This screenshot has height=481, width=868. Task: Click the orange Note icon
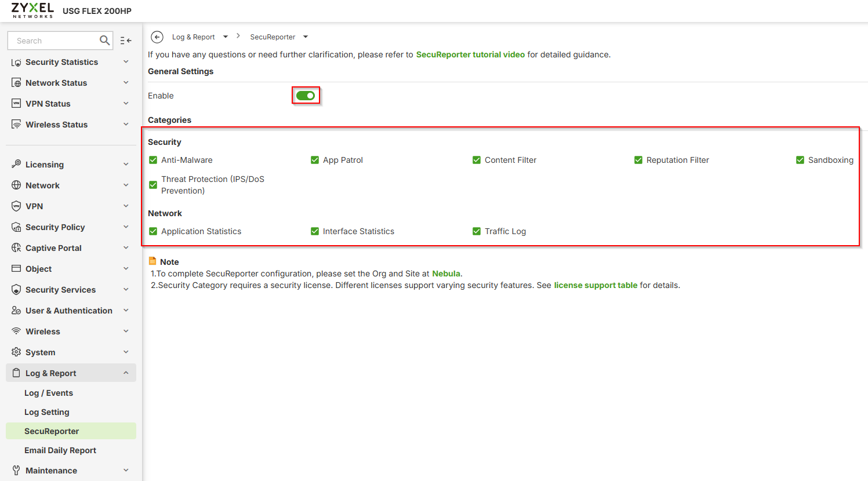click(x=152, y=261)
